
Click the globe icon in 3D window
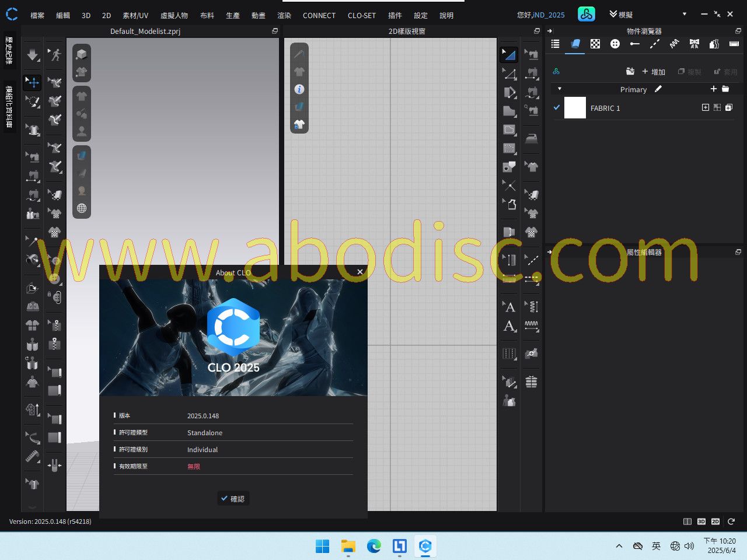point(82,208)
